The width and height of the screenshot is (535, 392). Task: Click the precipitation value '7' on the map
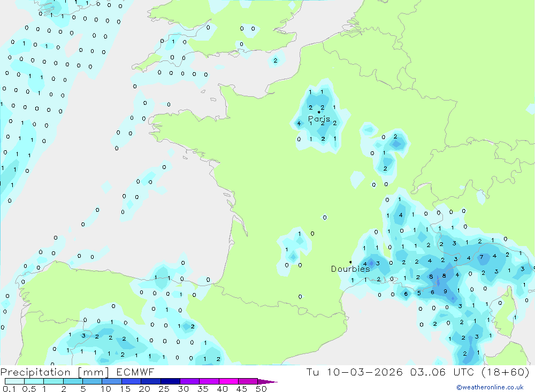point(481,257)
